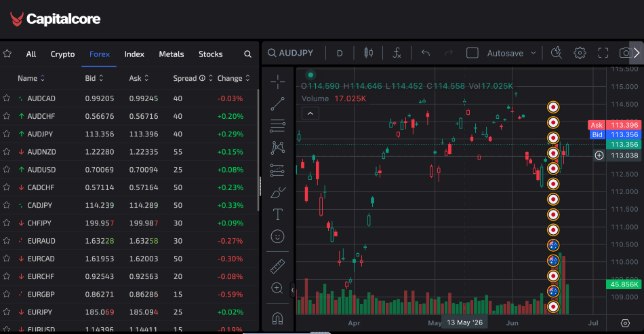Expand hidden chart toolbar items arrow
644x334 pixels.
click(637, 53)
